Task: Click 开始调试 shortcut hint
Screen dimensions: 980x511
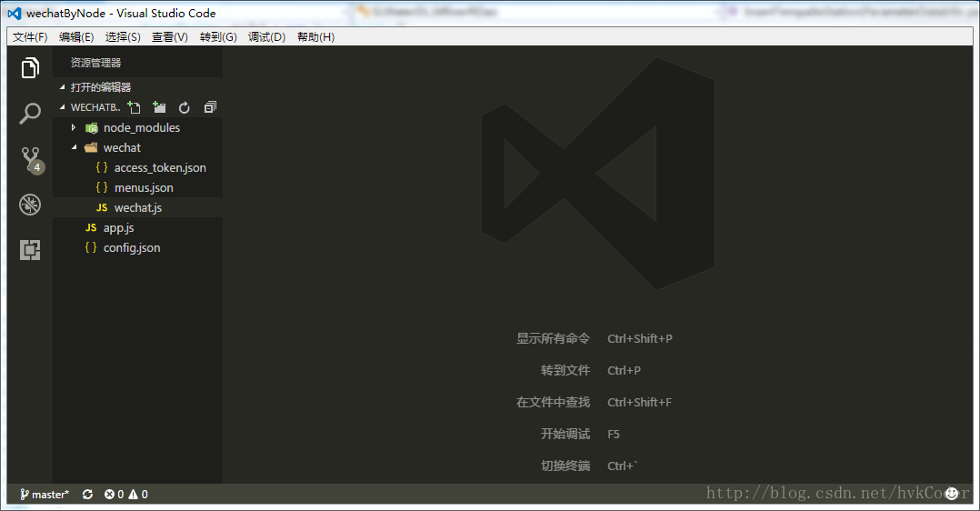Action: (565, 434)
